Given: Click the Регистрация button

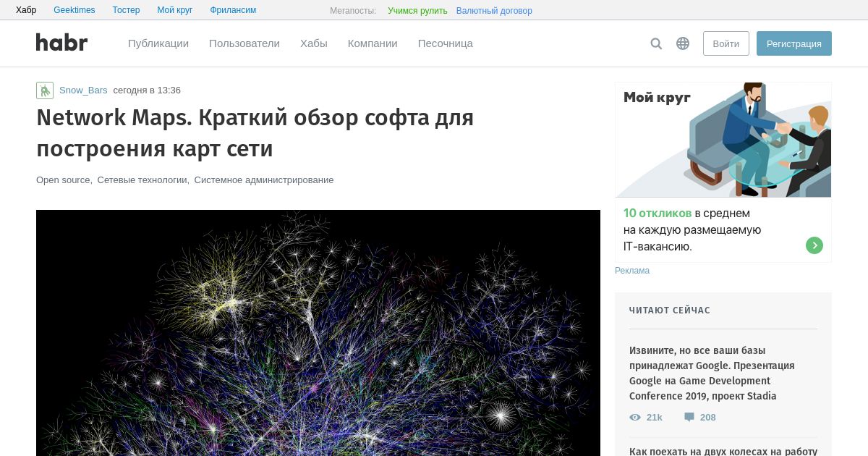Looking at the screenshot, I should pos(794,43).
